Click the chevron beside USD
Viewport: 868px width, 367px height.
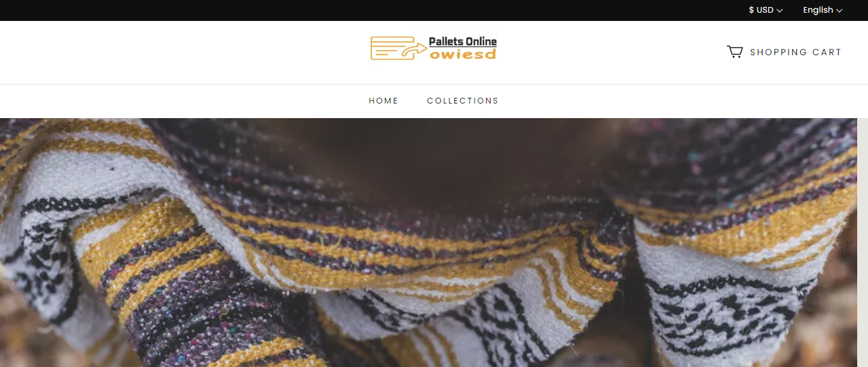780,11
